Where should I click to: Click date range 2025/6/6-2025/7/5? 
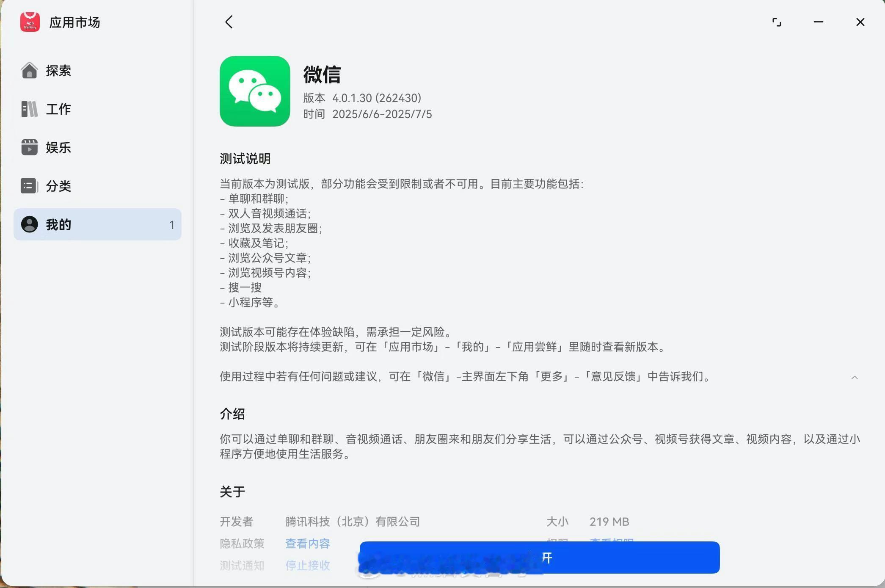pyautogui.click(x=382, y=114)
